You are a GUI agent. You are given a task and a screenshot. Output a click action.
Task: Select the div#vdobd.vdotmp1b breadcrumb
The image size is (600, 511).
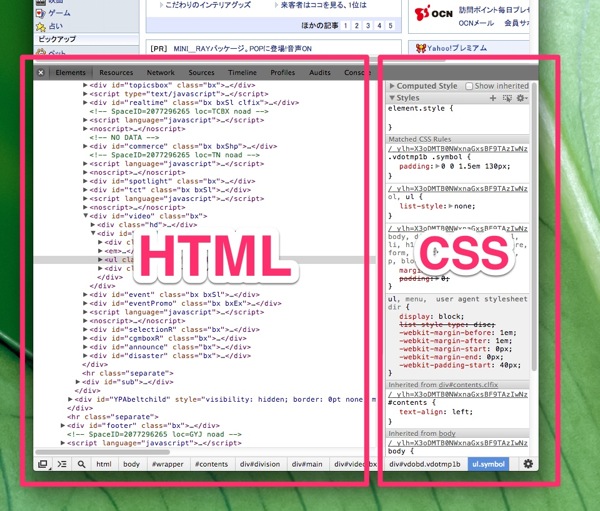(x=424, y=464)
